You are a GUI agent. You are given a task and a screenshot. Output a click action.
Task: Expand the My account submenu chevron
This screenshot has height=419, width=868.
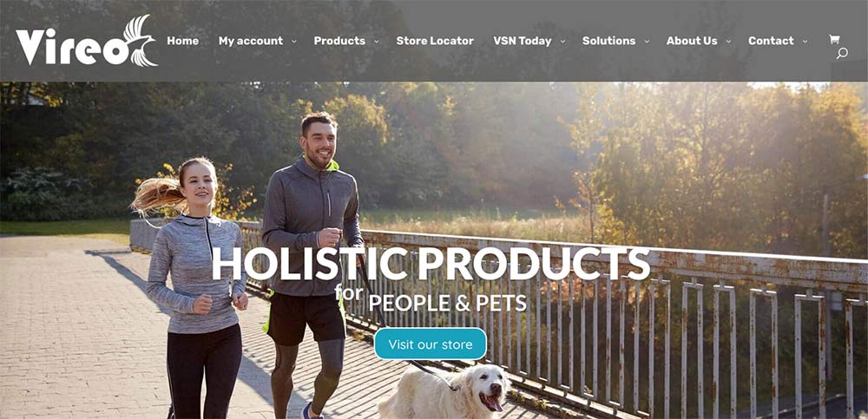[294, 42]
